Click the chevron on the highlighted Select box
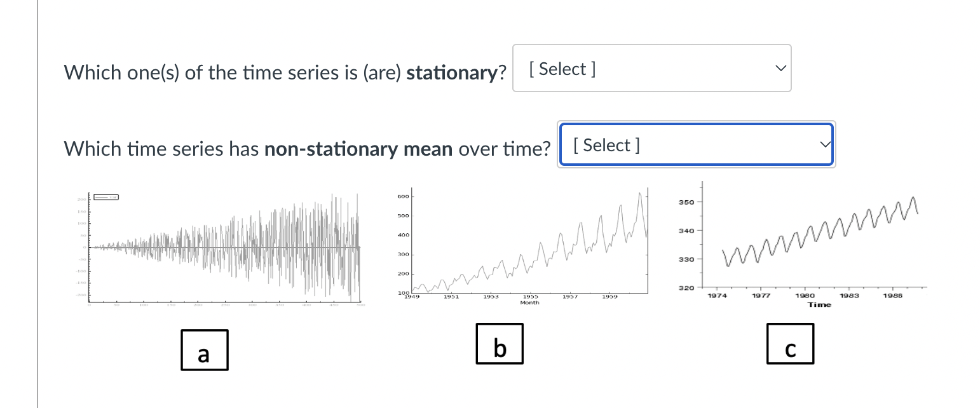Screen dimensions: 980x408 pyautogui.click(x=825, y=144)
